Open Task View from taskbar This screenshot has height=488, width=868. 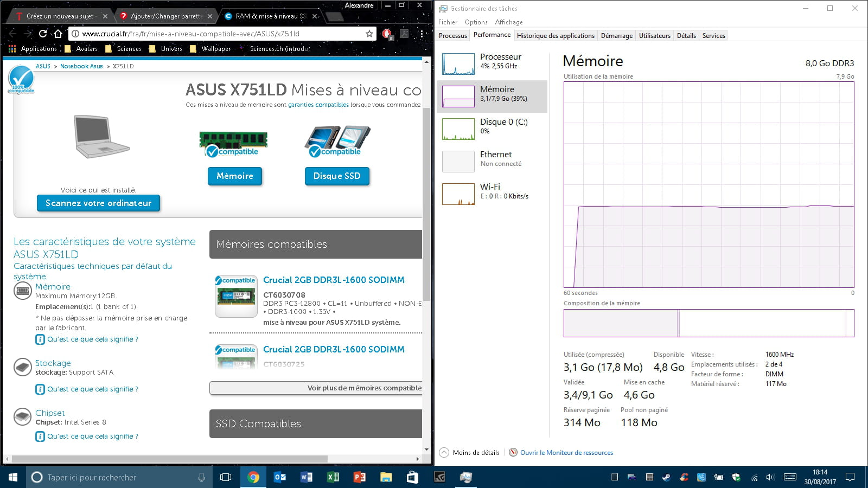pyautogui.click(x=226, y=477)
